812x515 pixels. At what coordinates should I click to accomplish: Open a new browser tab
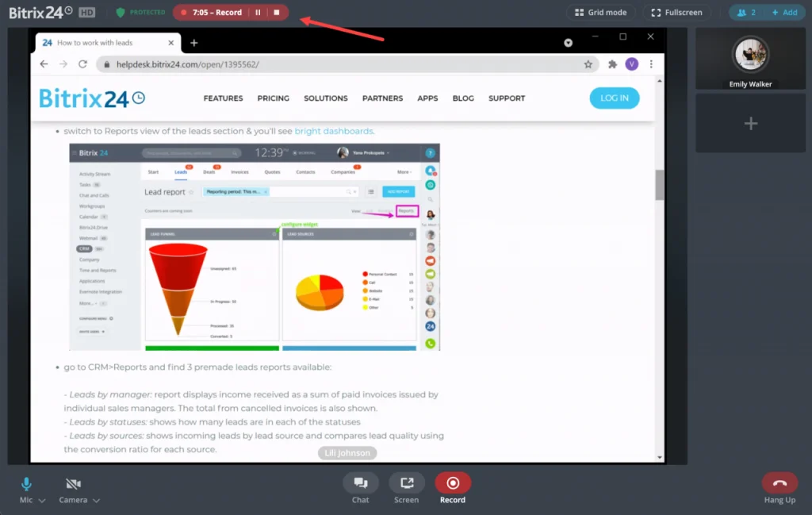193,43
